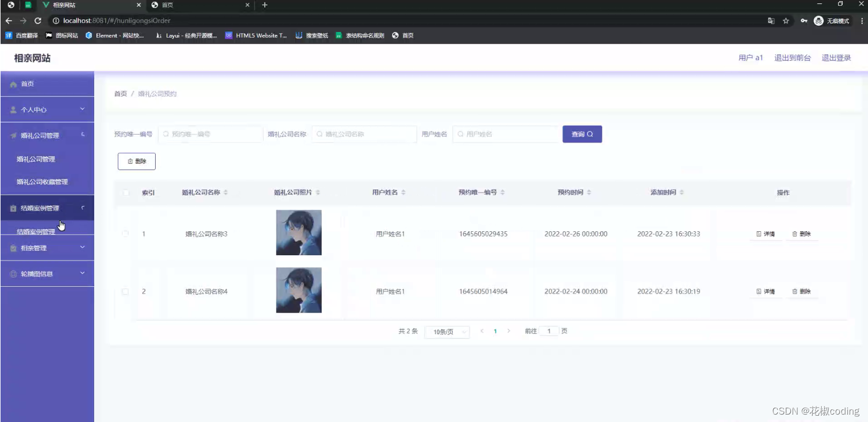Click 详情 for the first table row
The height and width of the screenshot is (422, 868).
coord(765,234)
